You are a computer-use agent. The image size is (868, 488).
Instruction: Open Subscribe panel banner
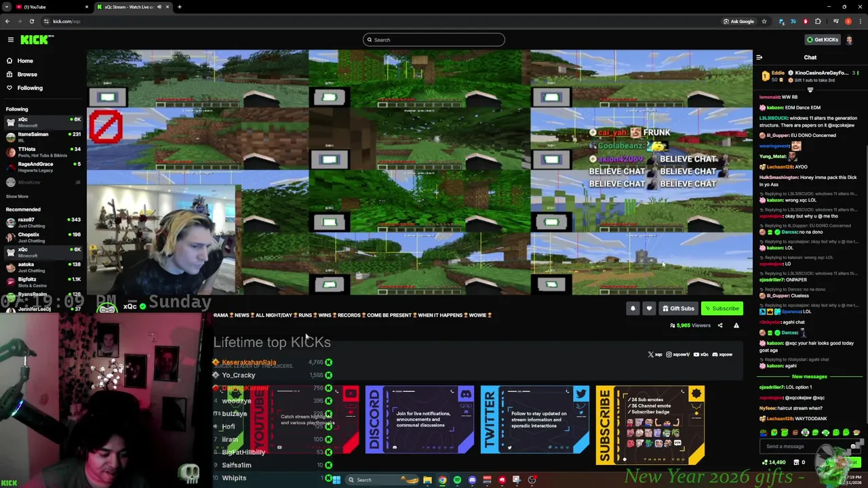(x=650, y=425)
